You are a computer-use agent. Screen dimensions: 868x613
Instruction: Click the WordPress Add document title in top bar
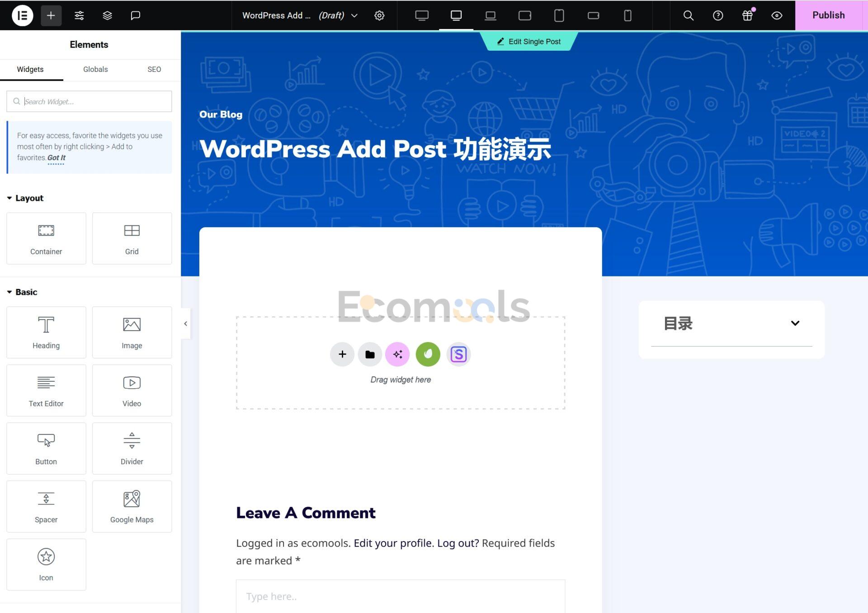(276, 15)
